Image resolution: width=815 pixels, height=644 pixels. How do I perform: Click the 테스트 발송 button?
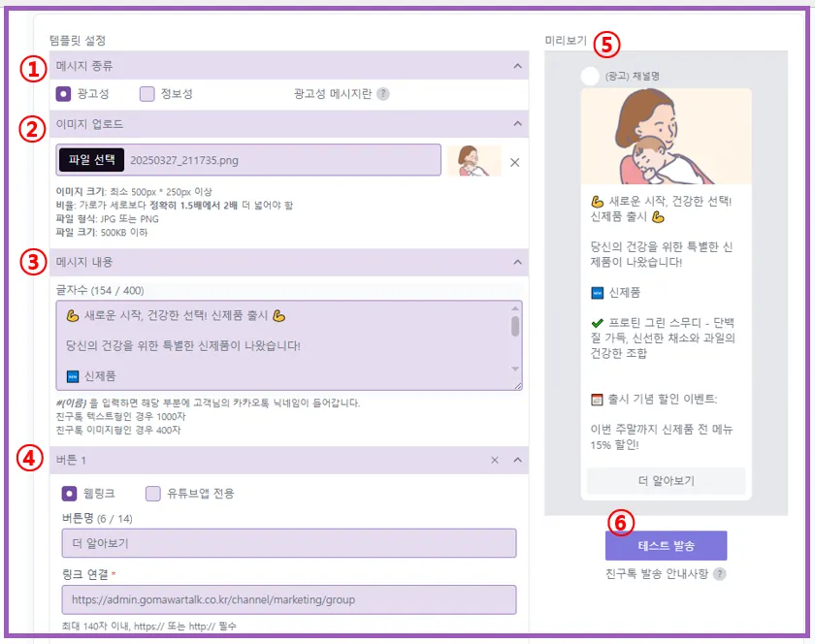(x=666, y=546)
